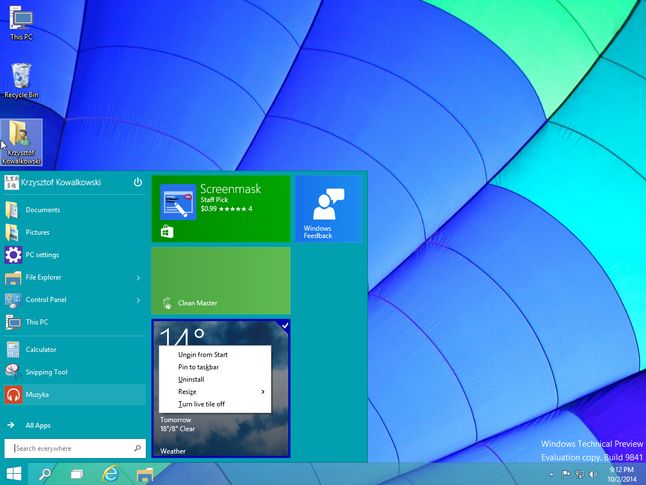646x485 pixels.
Task: Open Action Center flag icon
Action: [566, 474]
